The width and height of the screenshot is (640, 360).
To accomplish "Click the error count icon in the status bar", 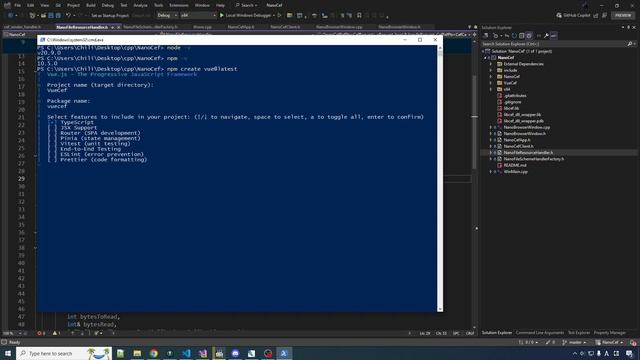I will pos(41,333).
